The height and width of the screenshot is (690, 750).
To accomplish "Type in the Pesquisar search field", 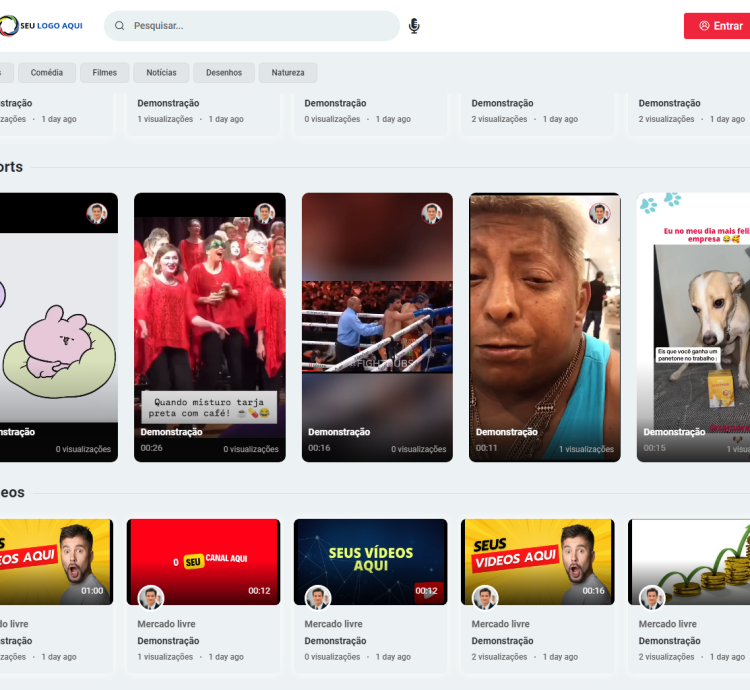I will [260, 26].
